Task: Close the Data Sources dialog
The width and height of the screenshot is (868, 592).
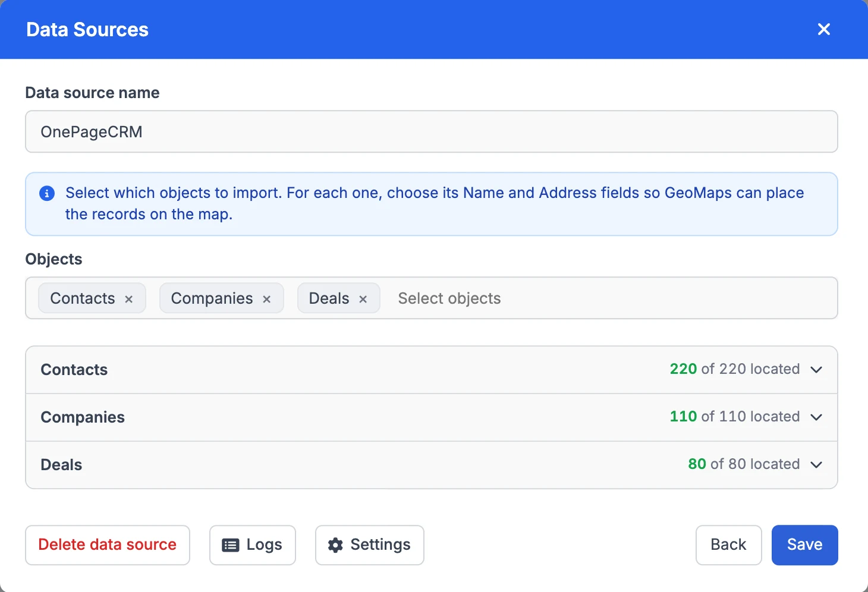Action: click(x=823, y=29)
